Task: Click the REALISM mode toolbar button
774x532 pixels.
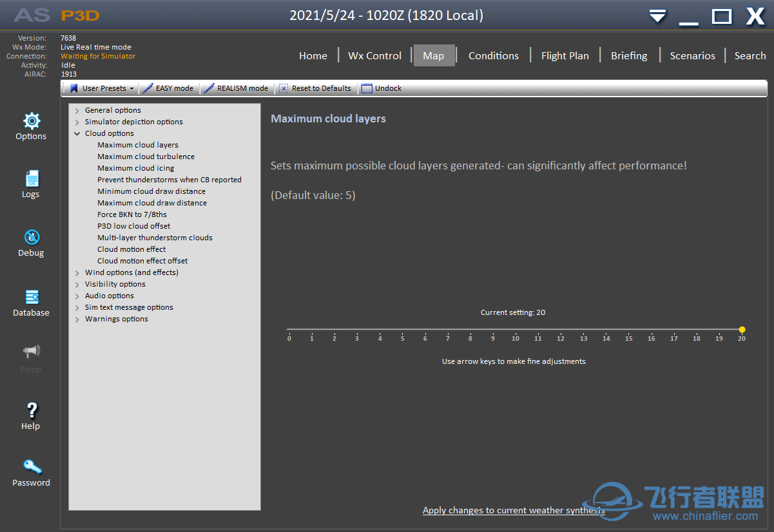Action: click(236, 88)
